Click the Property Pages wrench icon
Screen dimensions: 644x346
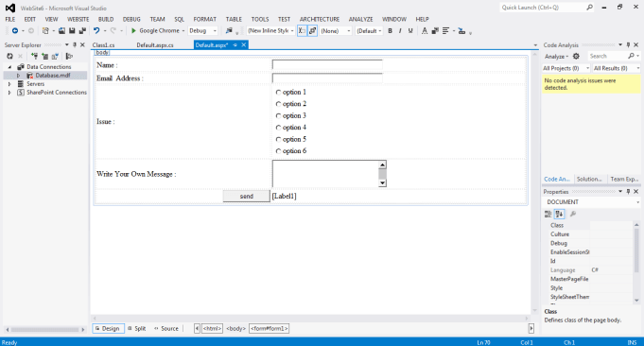coord(572,214)
